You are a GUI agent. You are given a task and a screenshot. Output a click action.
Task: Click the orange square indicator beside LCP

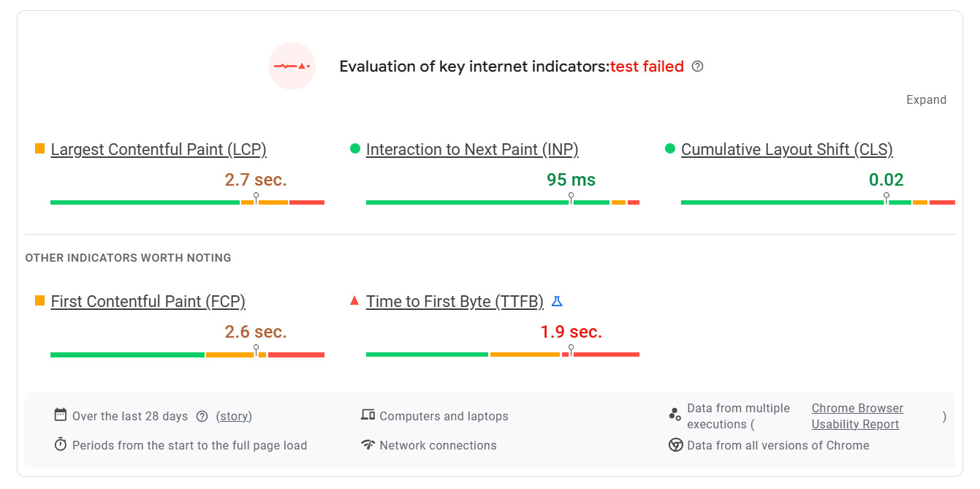(39, 148)
